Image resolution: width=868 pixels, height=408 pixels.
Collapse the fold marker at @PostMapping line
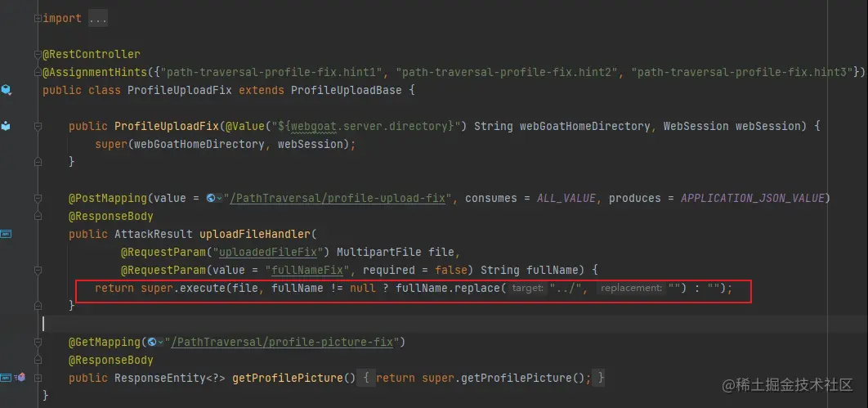pos(38,198)
